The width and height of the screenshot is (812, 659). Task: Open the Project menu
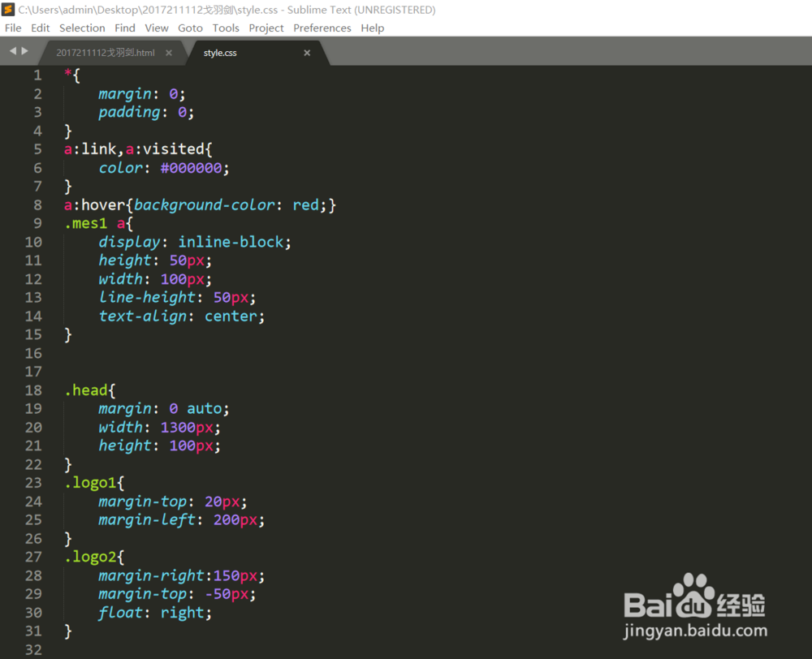click(x=266, y=28)
